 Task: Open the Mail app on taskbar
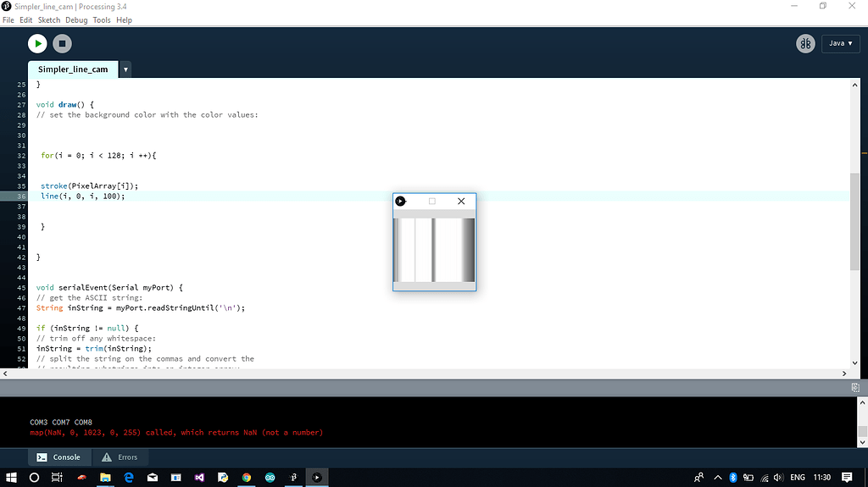(153, 477)
